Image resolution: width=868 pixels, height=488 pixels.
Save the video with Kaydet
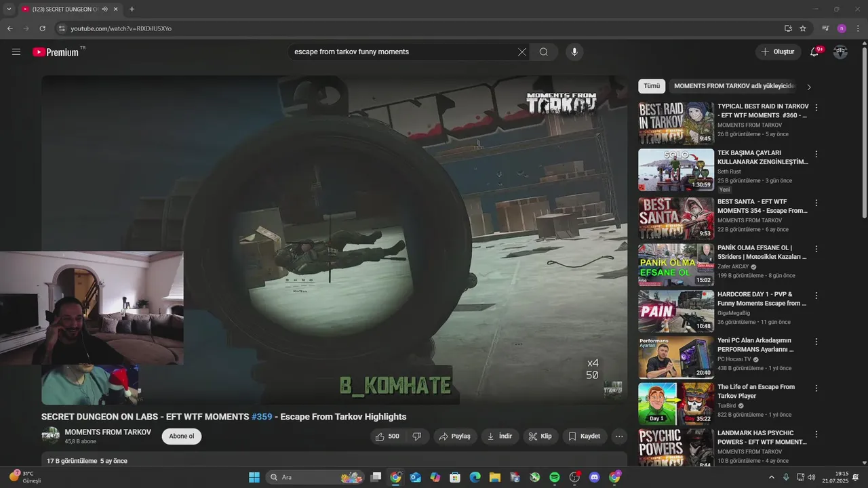585,436
